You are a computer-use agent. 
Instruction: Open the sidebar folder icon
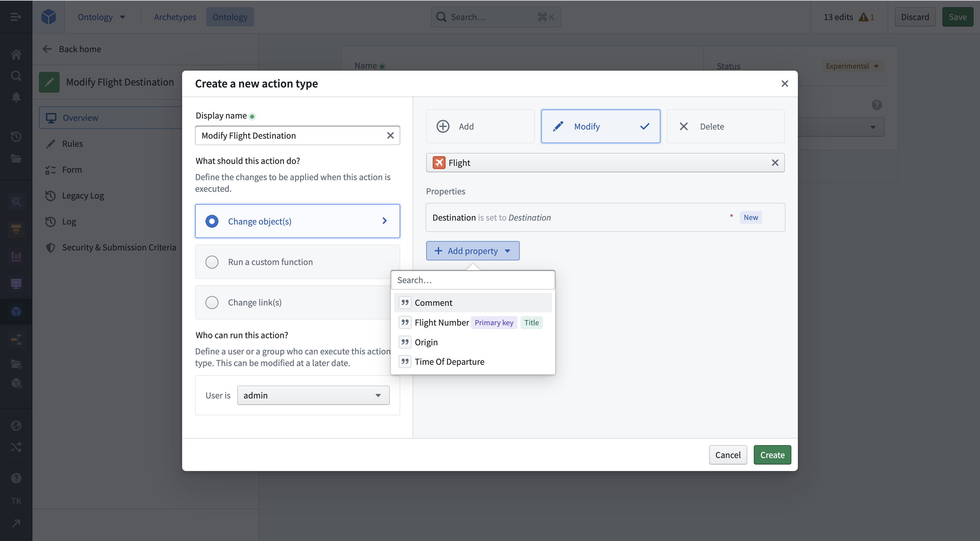click(x=16, y=158)
